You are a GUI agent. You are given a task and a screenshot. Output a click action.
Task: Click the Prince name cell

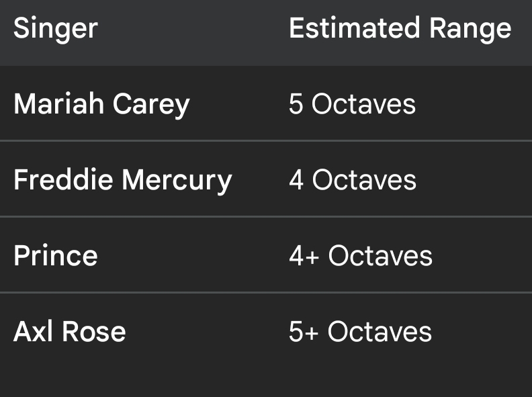click(56, 257)
